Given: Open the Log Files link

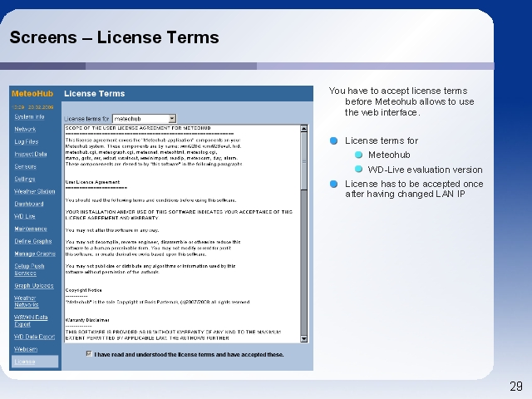Looking at the screenshot, I should click(27, 142).
